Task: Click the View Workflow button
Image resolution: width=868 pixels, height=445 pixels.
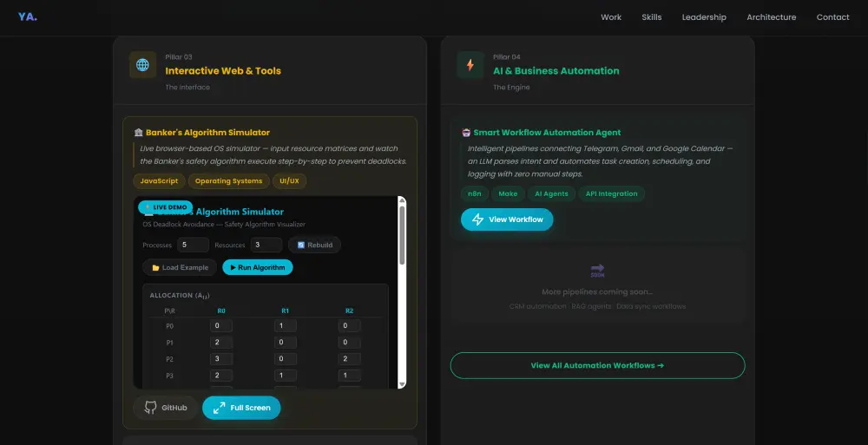Action: point(507,219)
